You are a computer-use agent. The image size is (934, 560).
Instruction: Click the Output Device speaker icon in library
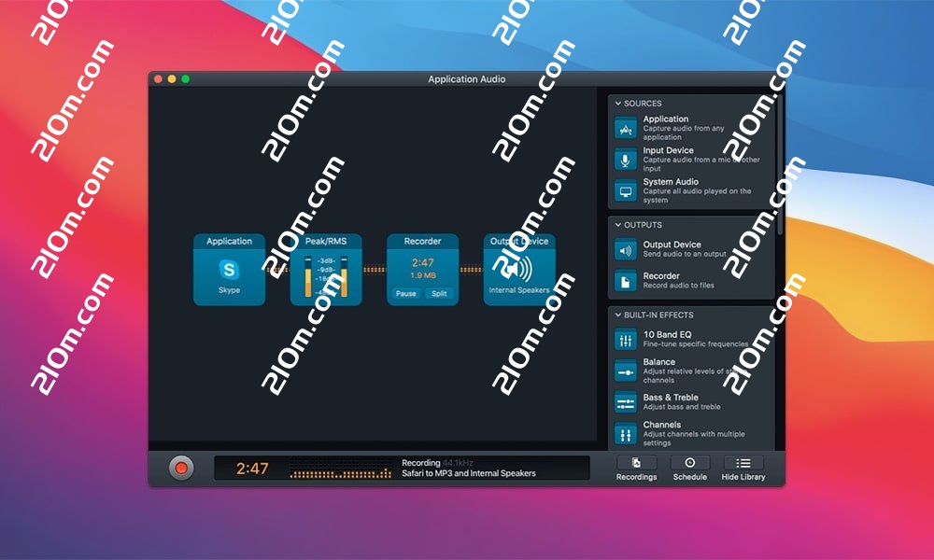[626, 250]
